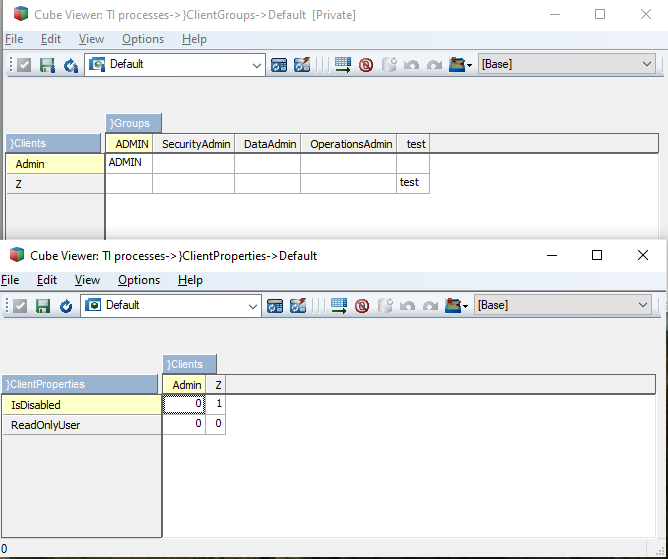Toggle automatic recalculate checkmark in ClientProperties toolbar
The image size is (668, 559).
[20, 306]
